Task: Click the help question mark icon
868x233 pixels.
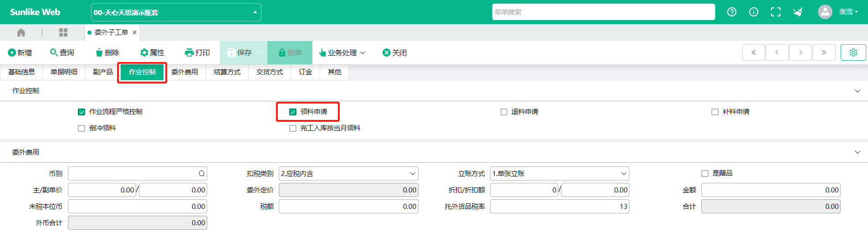Action: coord(731,12)
